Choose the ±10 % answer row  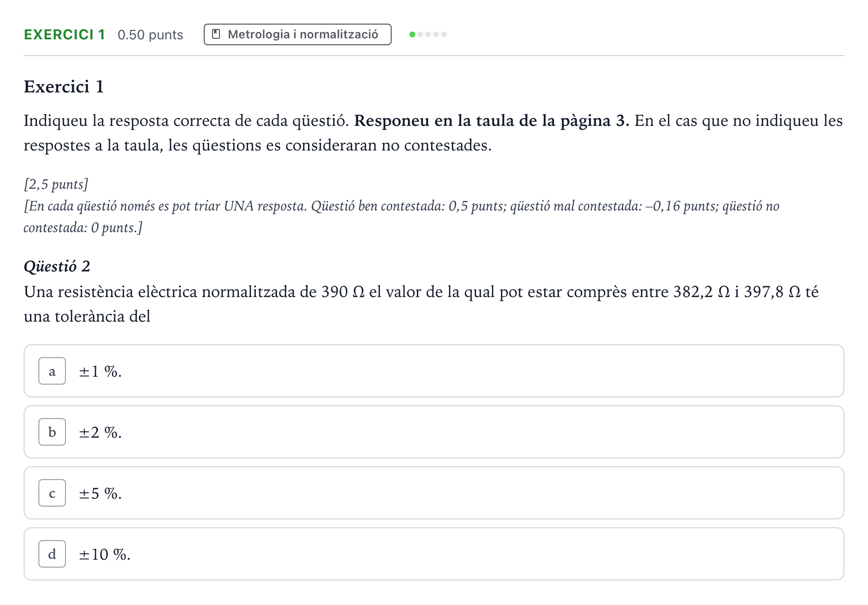434,554
